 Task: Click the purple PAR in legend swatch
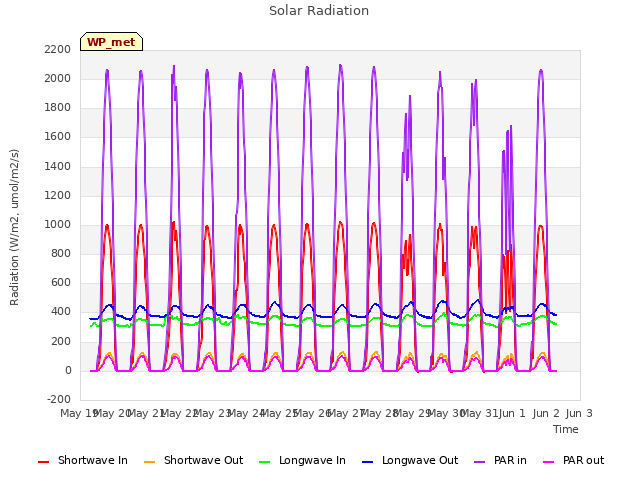pyautogui.click(x=480, y=462)
